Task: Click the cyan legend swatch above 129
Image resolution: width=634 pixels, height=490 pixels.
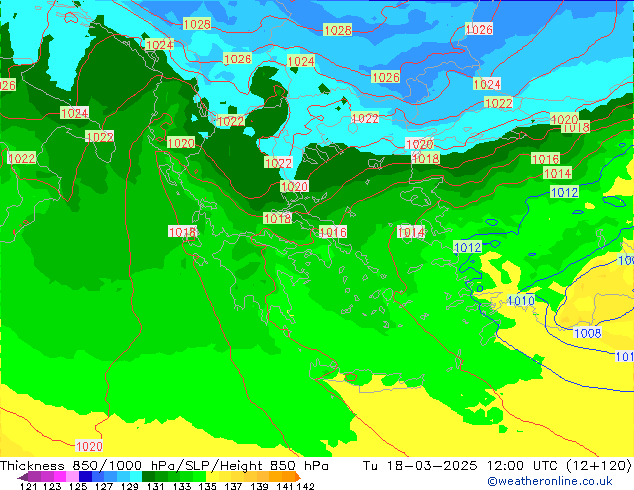Action: click(136, 477)
